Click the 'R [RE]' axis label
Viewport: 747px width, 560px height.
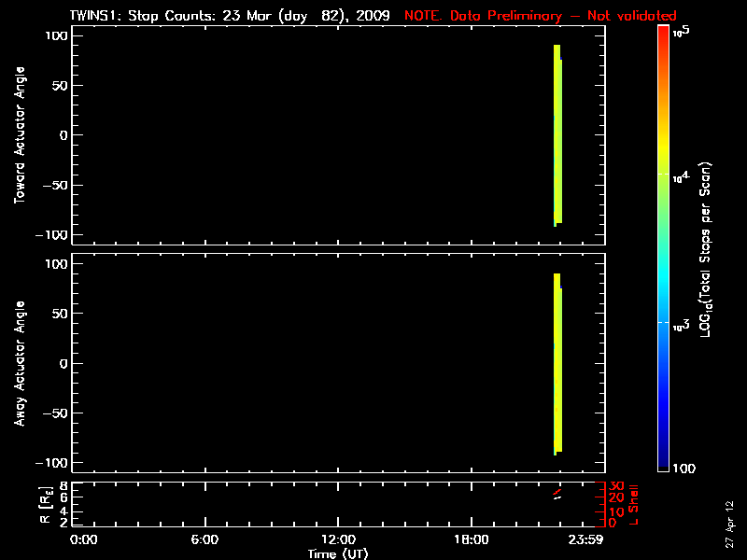click(x=45, y=505)
